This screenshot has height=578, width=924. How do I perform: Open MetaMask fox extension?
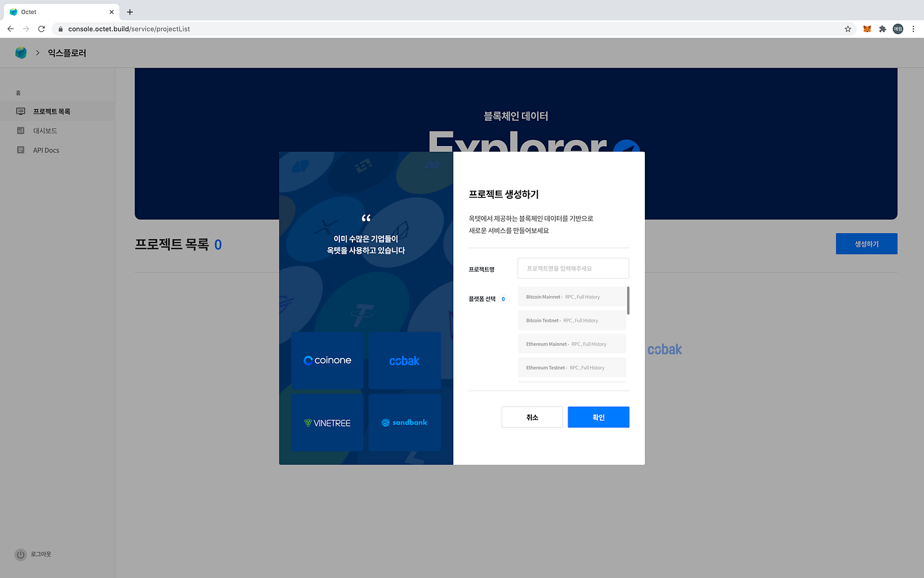(867, 29)
